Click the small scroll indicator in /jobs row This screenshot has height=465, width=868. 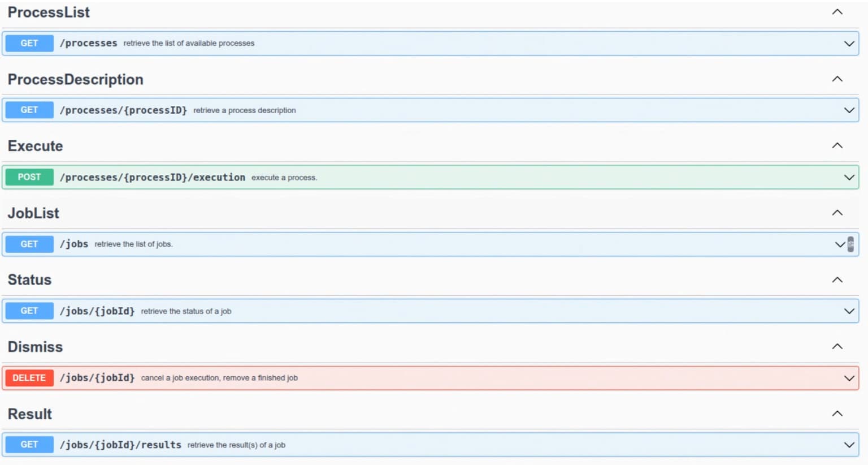[850, 244]
